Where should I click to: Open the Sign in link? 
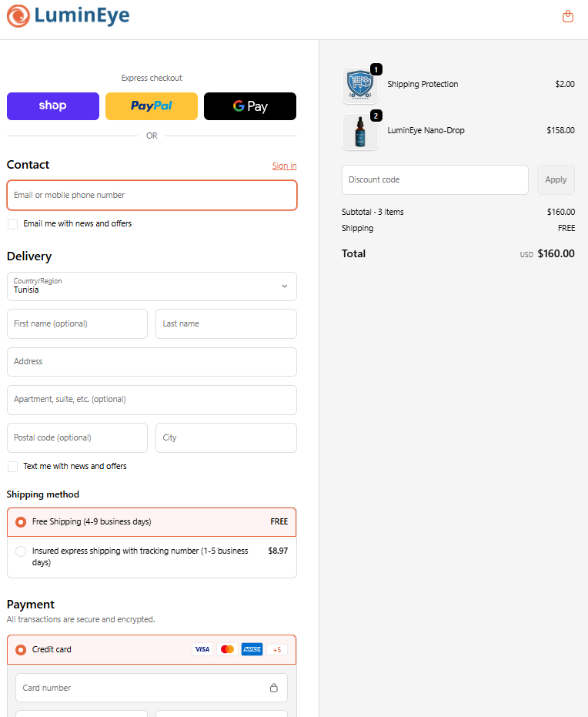point(284,166)
